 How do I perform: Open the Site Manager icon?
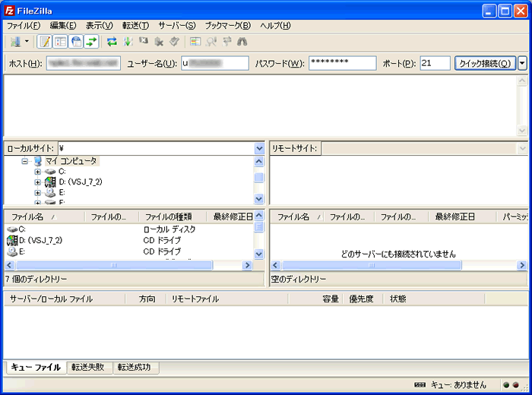click(x=15, y=42)
